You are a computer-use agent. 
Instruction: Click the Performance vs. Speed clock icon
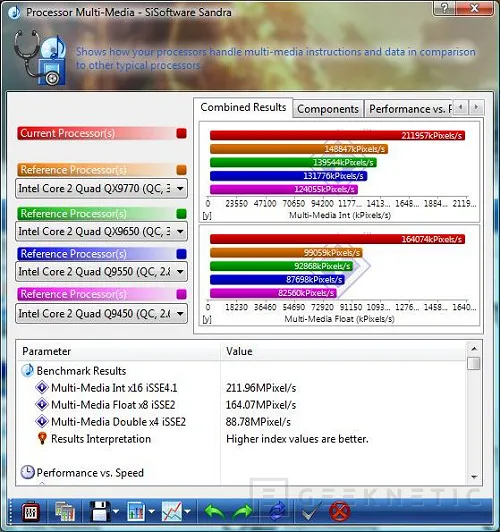(27, 472)
